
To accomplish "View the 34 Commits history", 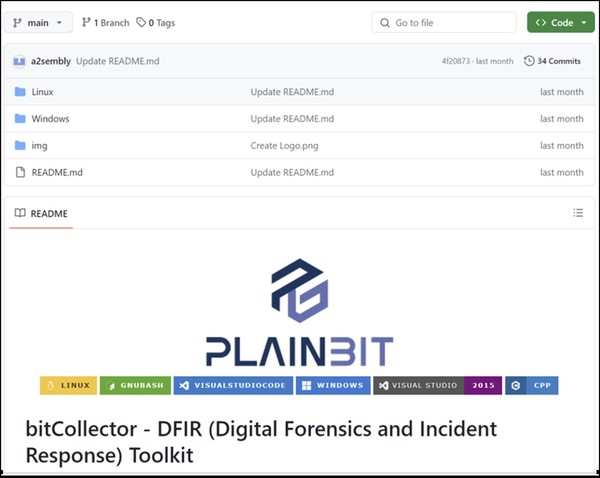I will click(552, 61).
